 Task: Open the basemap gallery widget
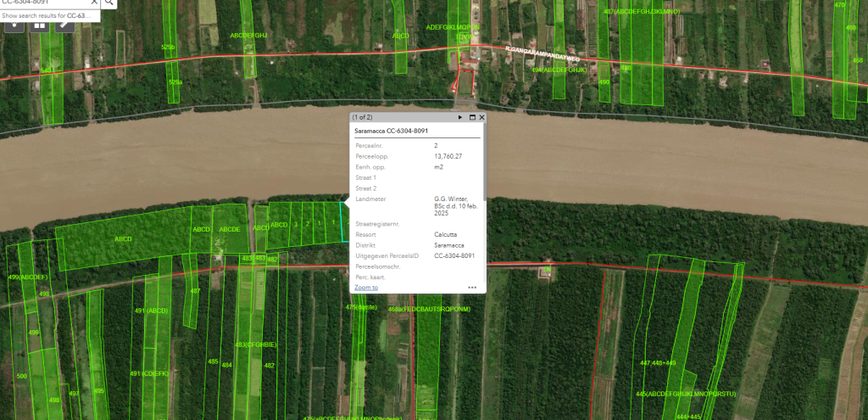click(39, 25)
